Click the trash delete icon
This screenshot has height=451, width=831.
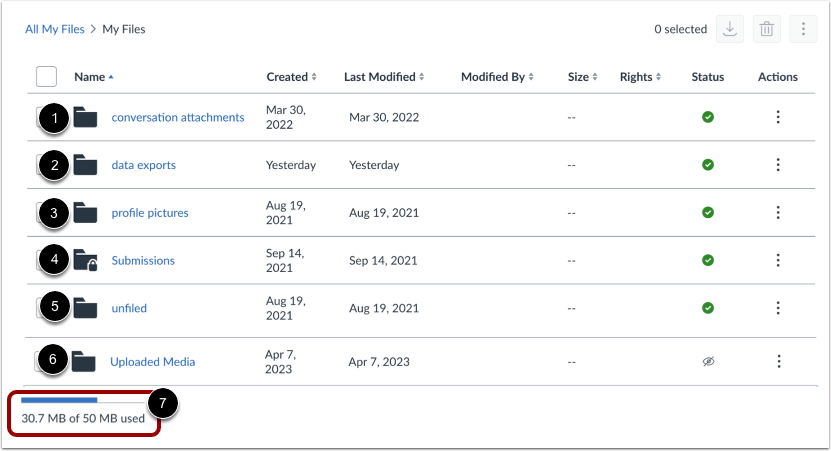pos(766,29)
